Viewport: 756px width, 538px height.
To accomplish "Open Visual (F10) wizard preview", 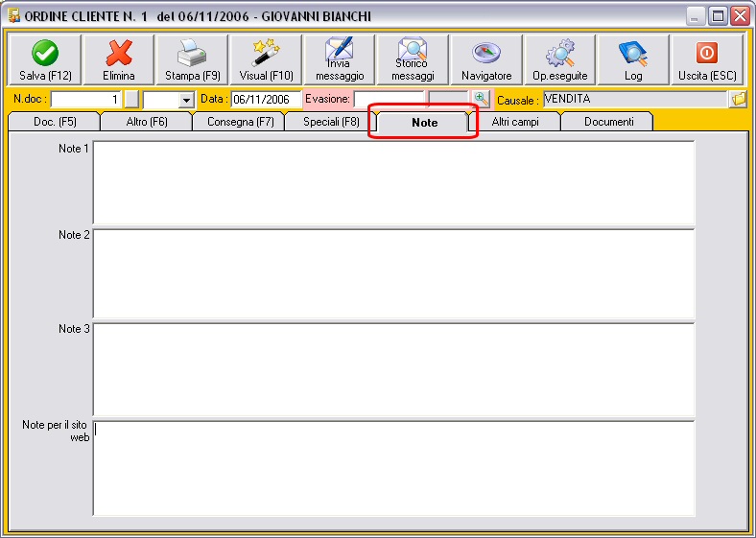I will click(266, 59).
